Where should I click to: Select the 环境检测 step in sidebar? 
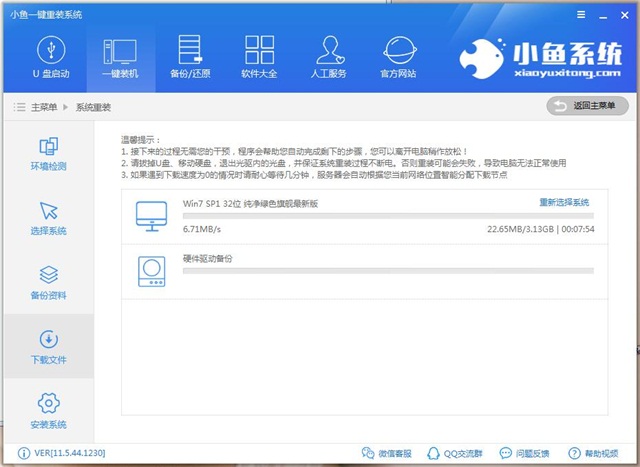coord(48,153)
